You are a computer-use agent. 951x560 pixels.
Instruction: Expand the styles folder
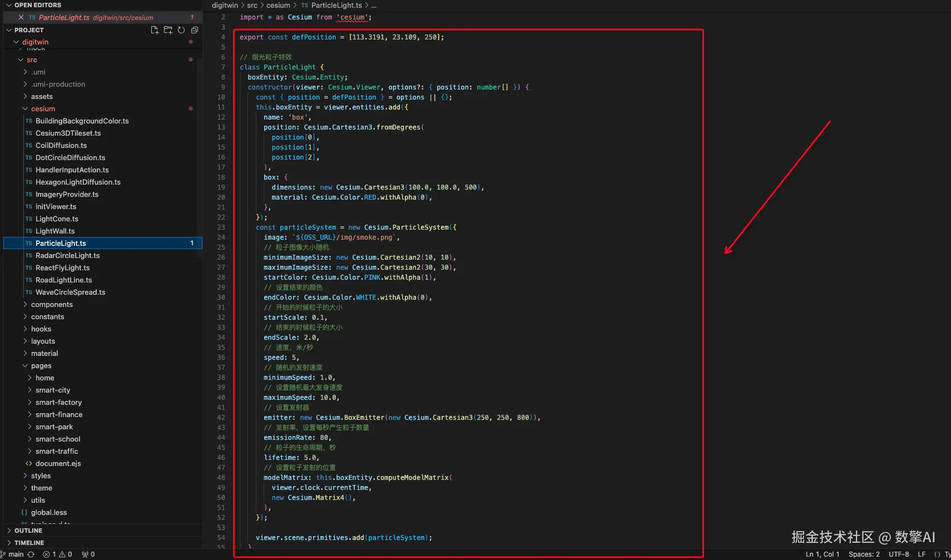25,476
